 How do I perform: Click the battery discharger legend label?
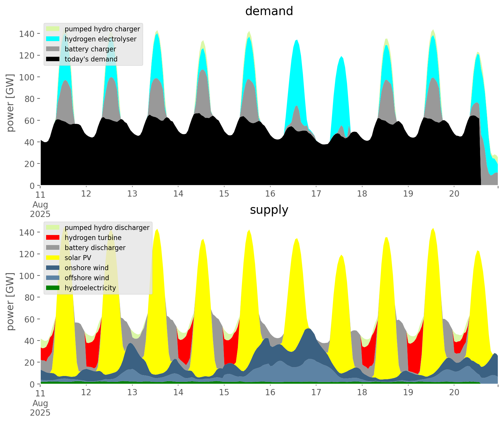tap(95, 248)
